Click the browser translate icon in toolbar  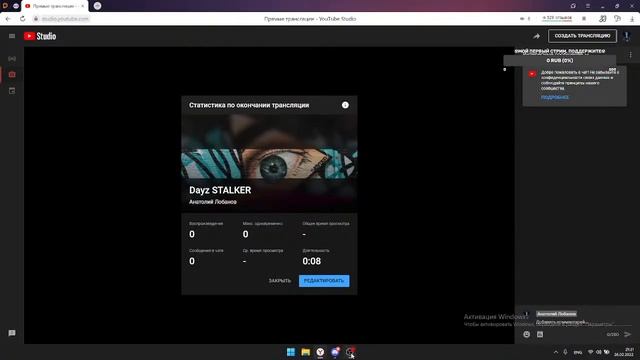pos(602,19)
